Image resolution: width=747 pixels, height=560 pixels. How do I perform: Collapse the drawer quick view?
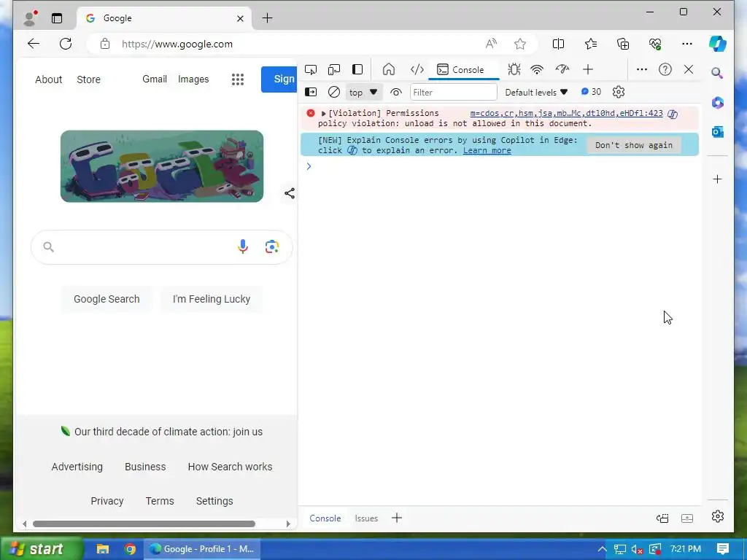point(687,518)
